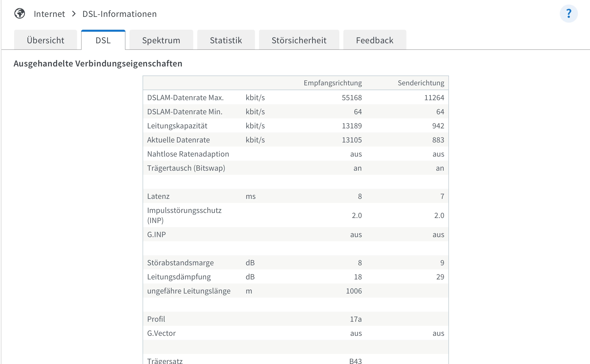
Task: Open the Störsicherheit tab
Action: [x=299, y=40]
